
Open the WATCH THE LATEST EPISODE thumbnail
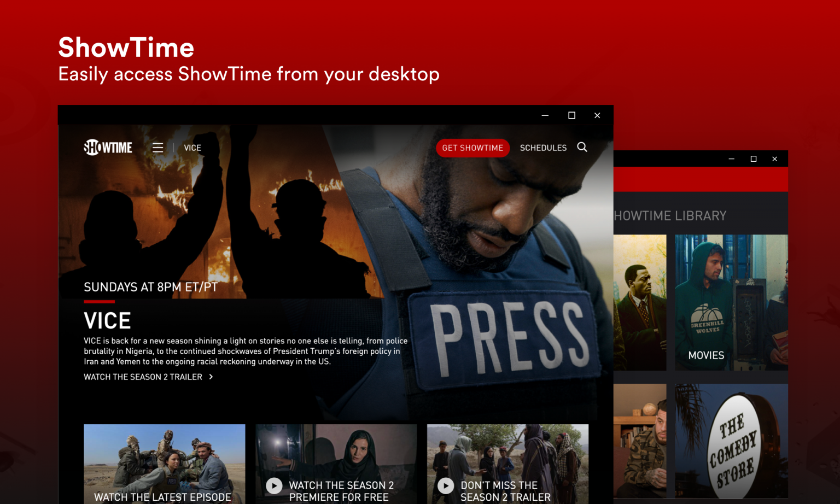(x=165, y=464)
